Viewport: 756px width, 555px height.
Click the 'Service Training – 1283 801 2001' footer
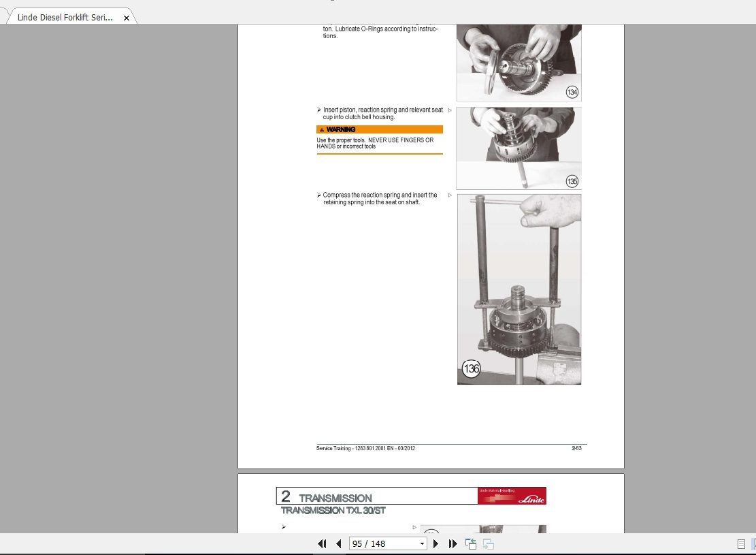pyautogui.click(x=365, y=448)
